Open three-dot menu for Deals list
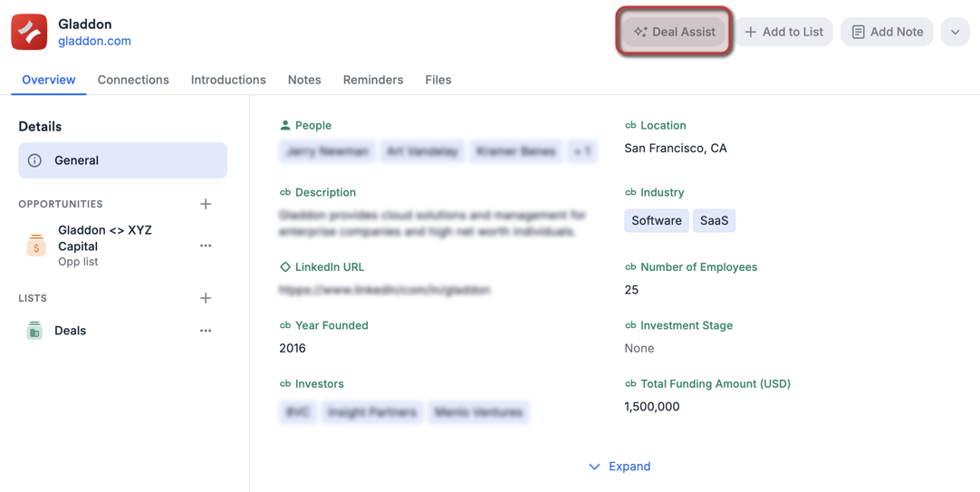The image size is (980, 492). pyautogui.click(x=206, y=331)
